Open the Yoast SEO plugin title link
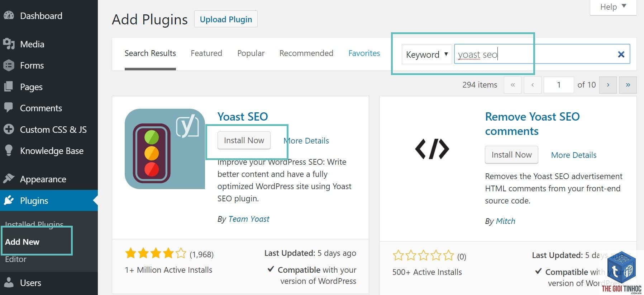Viewport: 644px width, 295px height. pos(243,117)
